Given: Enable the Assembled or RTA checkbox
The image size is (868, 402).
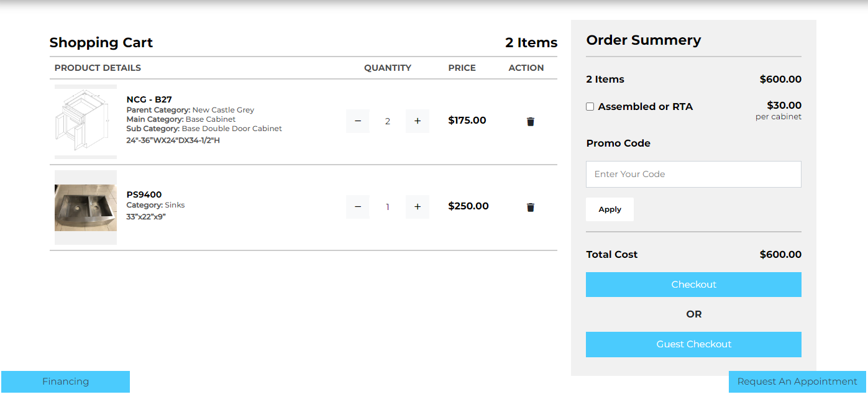Looking at the screenshot, I should click(x=590, y=107).
